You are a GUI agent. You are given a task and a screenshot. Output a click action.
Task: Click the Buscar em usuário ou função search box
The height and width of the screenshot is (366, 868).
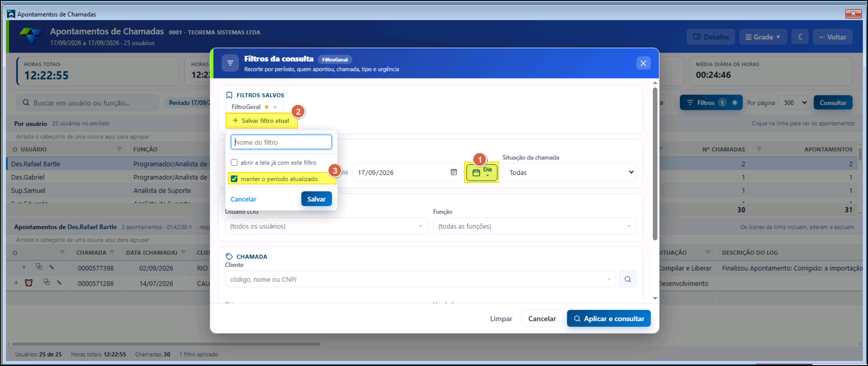(88, 103)
